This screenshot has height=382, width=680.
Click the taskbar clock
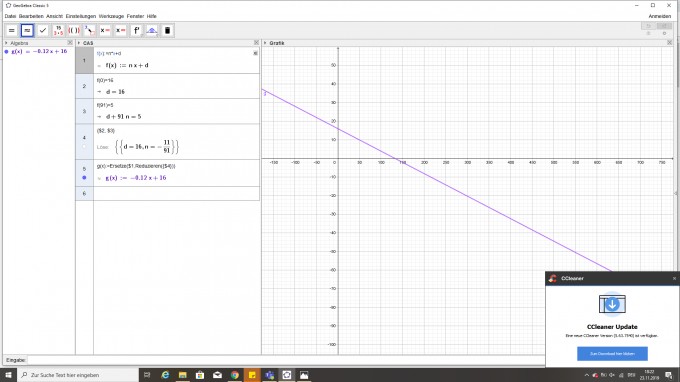pyautogui.click(x=649, y=375)
